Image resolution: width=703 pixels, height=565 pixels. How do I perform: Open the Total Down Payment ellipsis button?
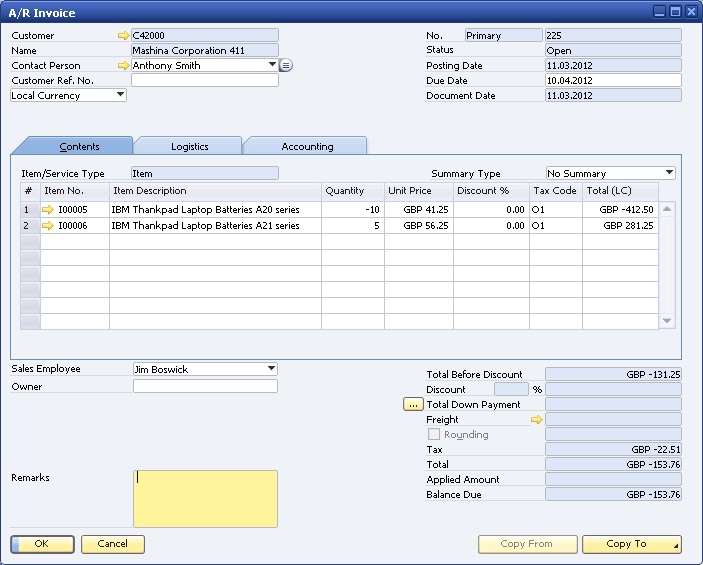(x=413, y=404)
